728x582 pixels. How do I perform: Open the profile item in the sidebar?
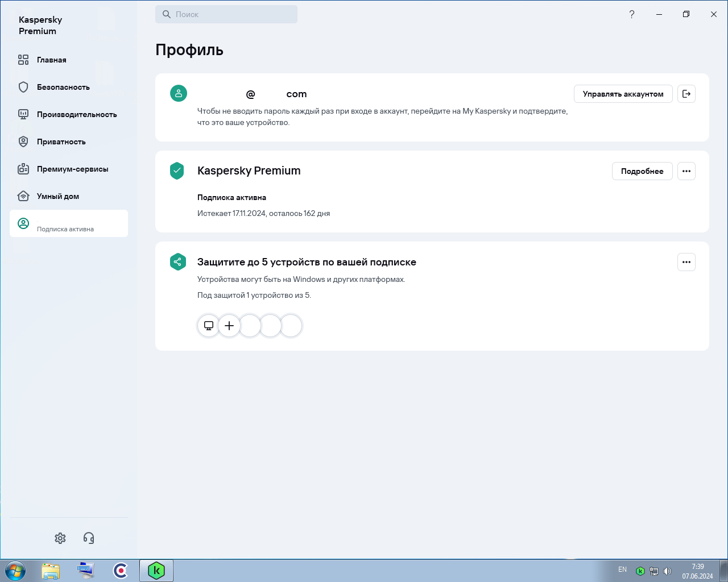[x=69, y=223]
